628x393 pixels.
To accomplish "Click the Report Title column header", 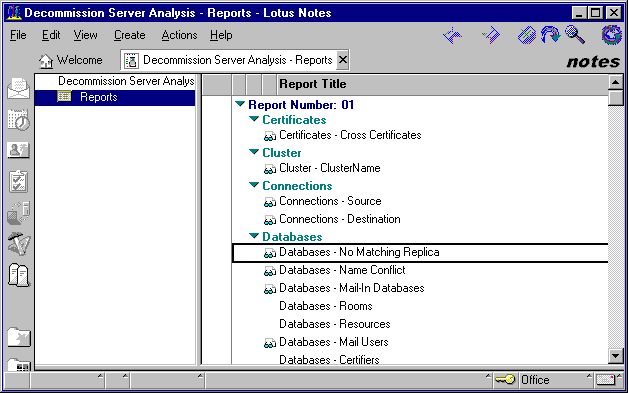I will pyautogui.click(x=443, y=84).
